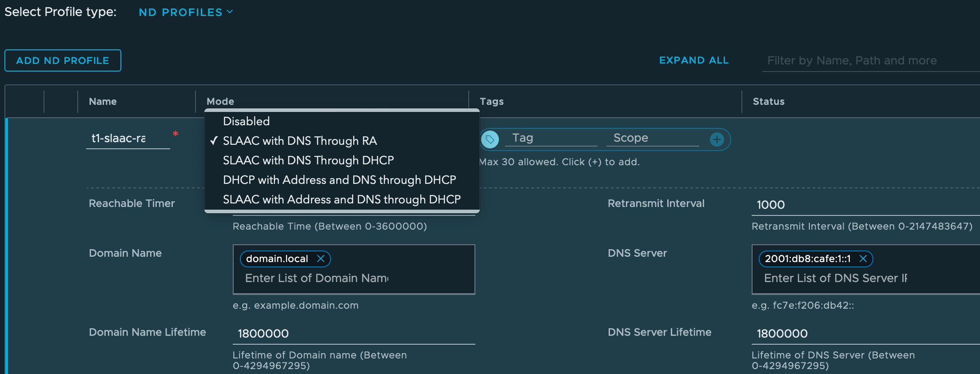The height and width of the screenshot is (374, 980).
Task: Click the Tag input field
Action: (x=551, y=138)
